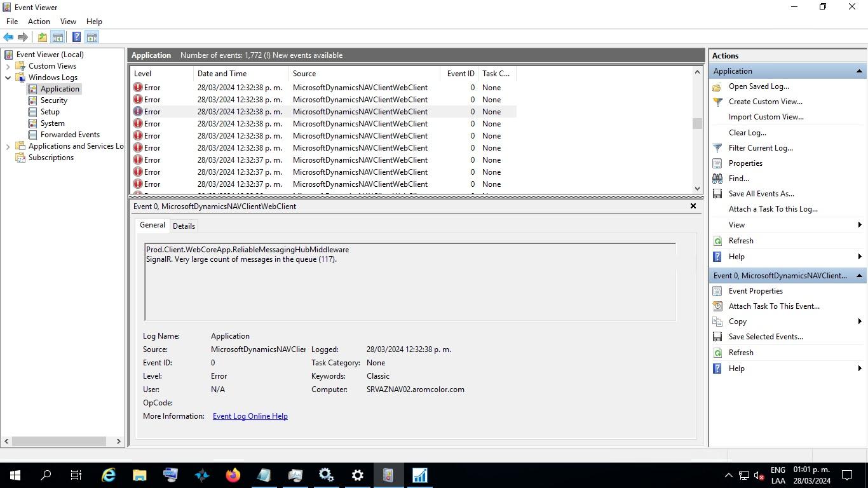Toggle the Show/Hide Action Pane toolbar icon
868x488 pixels.
[92, 37]
